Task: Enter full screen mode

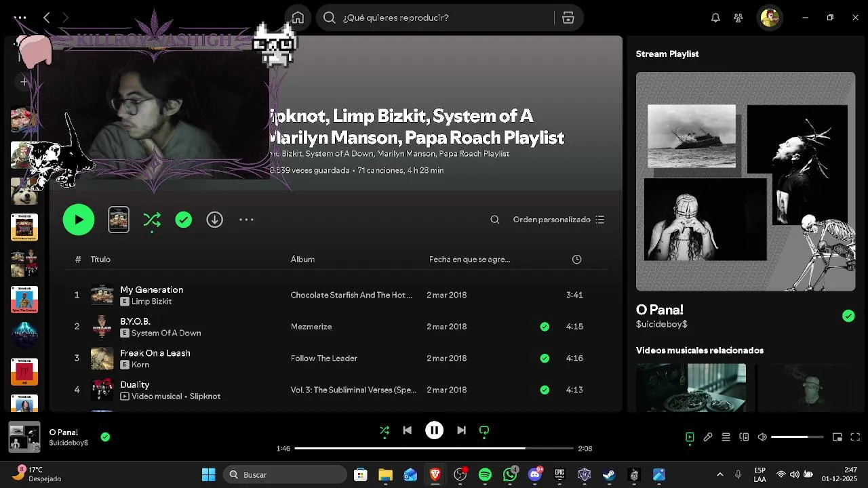Action: (x=855, y=437)
